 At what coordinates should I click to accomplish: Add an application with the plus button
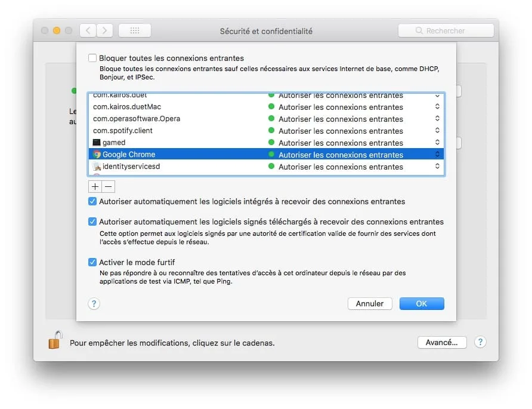point(95,186)
